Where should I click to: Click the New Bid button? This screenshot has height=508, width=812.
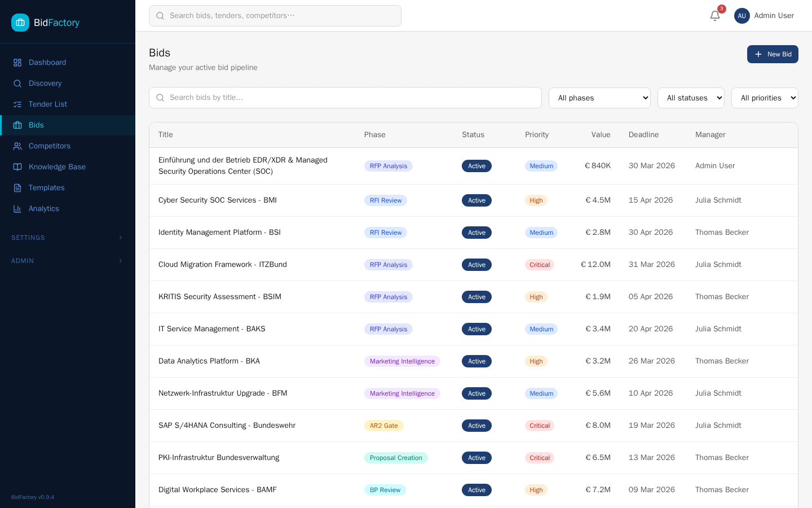(x=773, y=54)
